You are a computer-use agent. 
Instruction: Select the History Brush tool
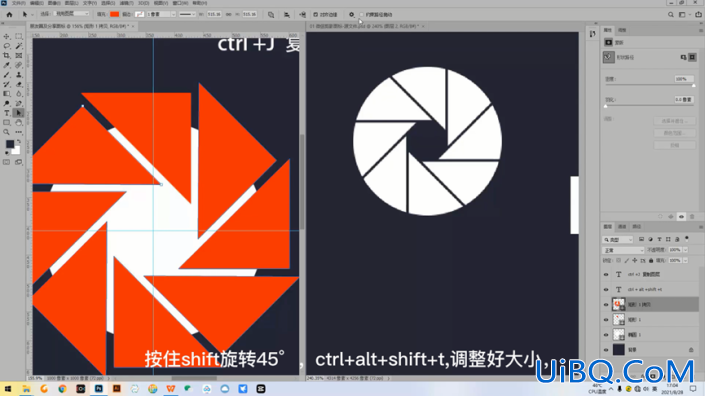6,84
